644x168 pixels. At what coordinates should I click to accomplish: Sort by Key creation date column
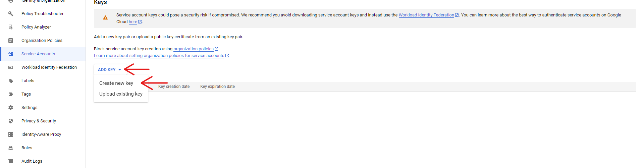pos(174,87)
